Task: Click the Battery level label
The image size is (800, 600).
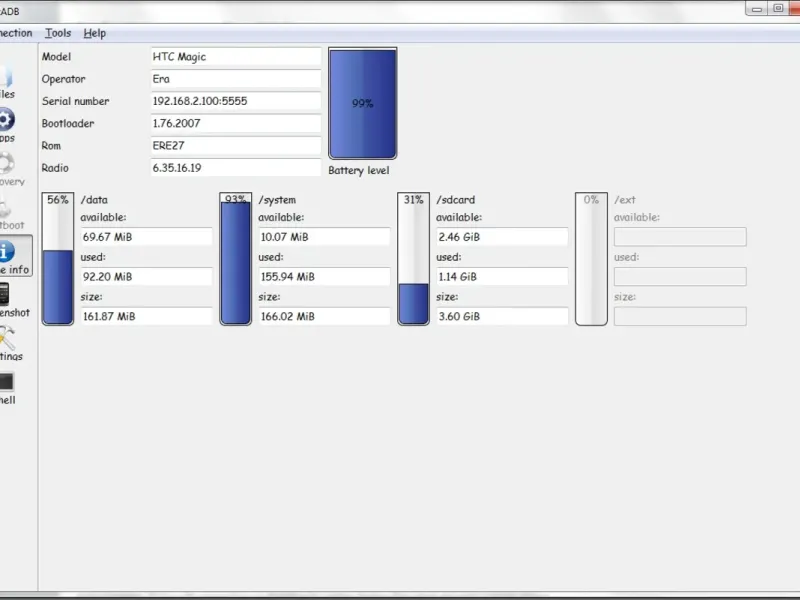Action: [x=359, y=170]
